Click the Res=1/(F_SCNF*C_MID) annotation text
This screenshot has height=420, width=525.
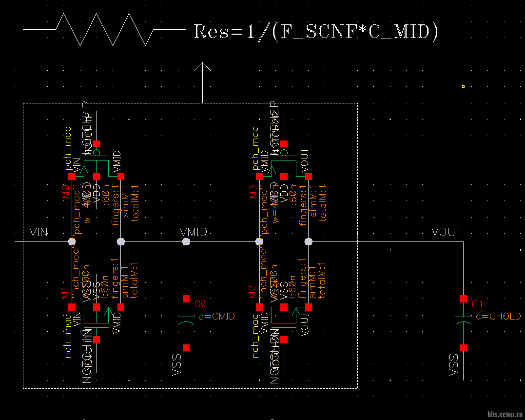[x=316, y=31]
